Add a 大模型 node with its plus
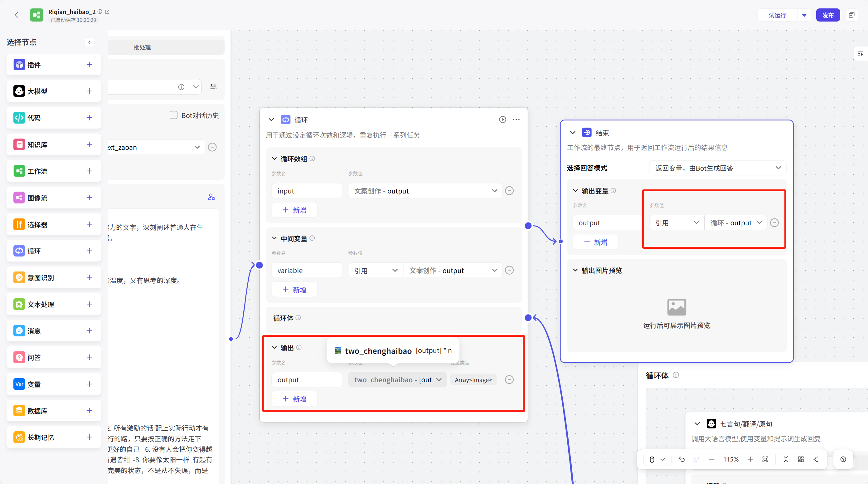Screen dimensions: 868x484 coord(89,91)
